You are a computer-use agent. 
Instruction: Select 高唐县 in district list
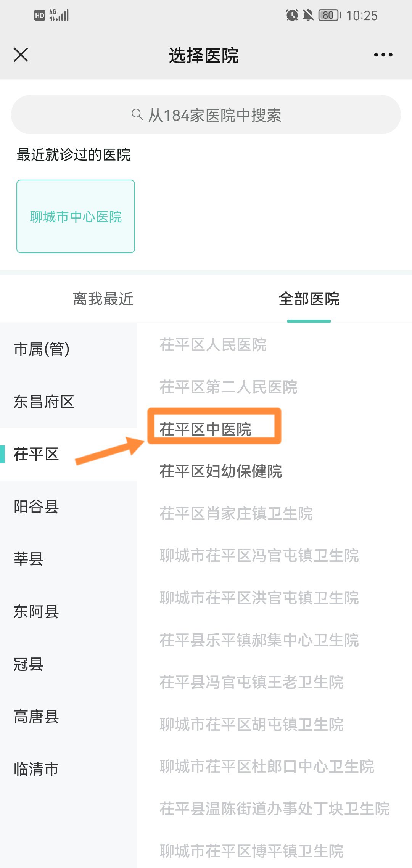coord(36,717)
